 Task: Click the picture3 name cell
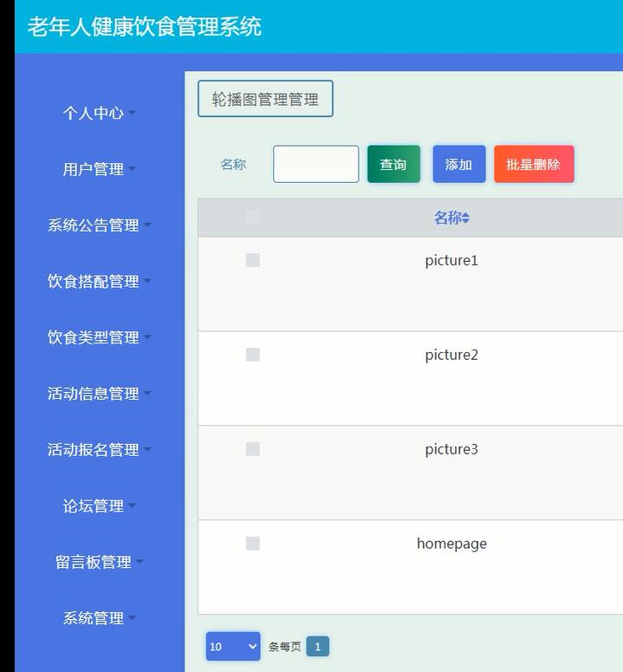[451, 449]
